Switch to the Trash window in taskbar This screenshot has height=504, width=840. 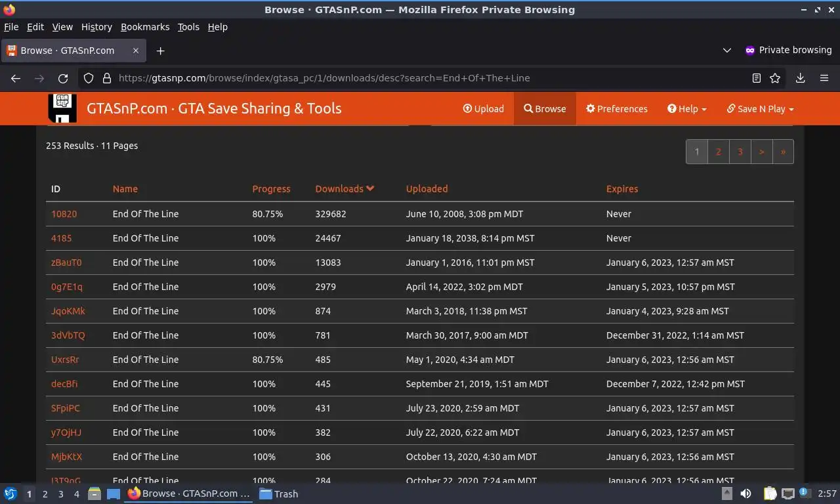[279, 493]
